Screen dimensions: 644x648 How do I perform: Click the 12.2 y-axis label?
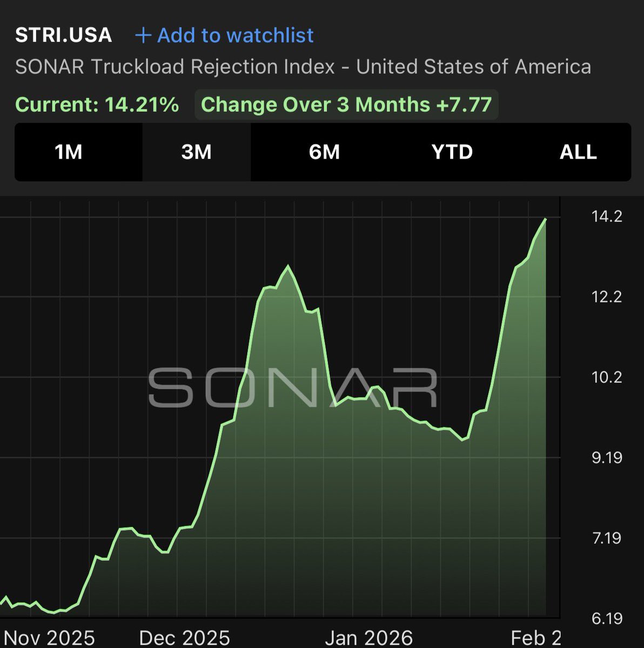(607, 296)
